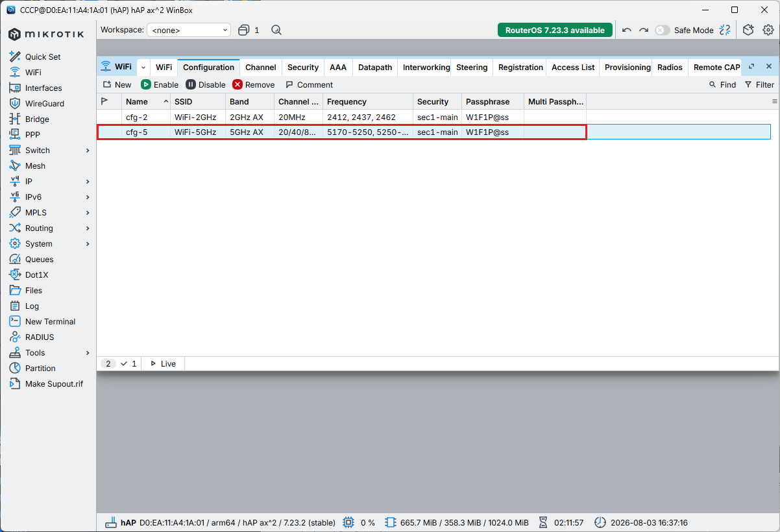This screenshot has height=532, width=780.
Task: Click the column list menu icon
Action: [x=774, y=101]
